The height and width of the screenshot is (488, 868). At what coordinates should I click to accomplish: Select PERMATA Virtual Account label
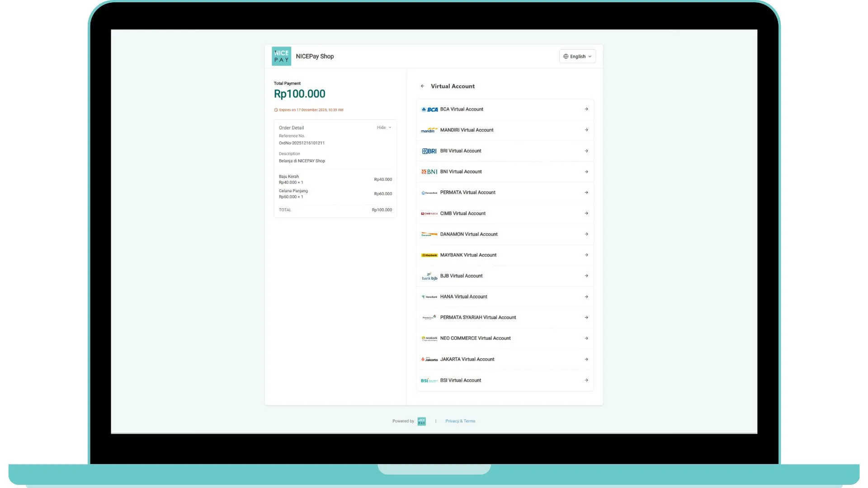[x=467, y=192]
